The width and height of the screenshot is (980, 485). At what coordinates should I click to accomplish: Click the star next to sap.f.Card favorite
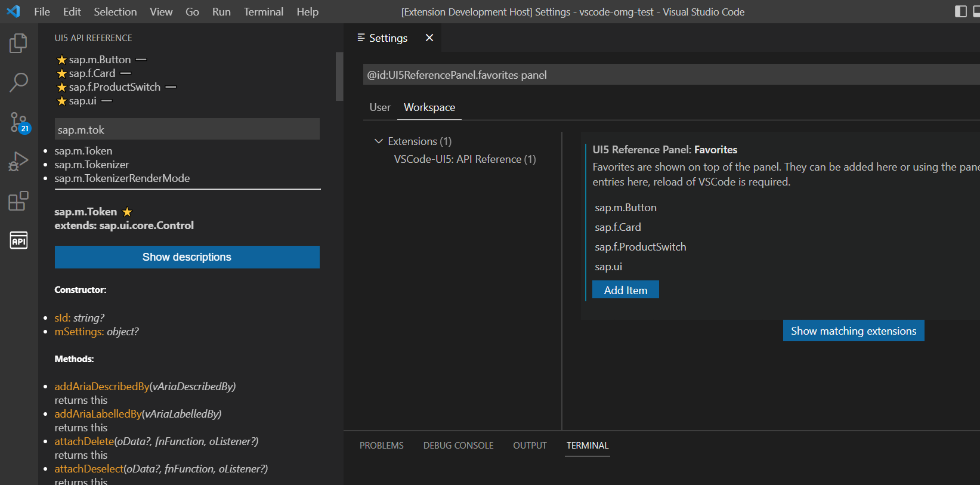coord(61,73)
